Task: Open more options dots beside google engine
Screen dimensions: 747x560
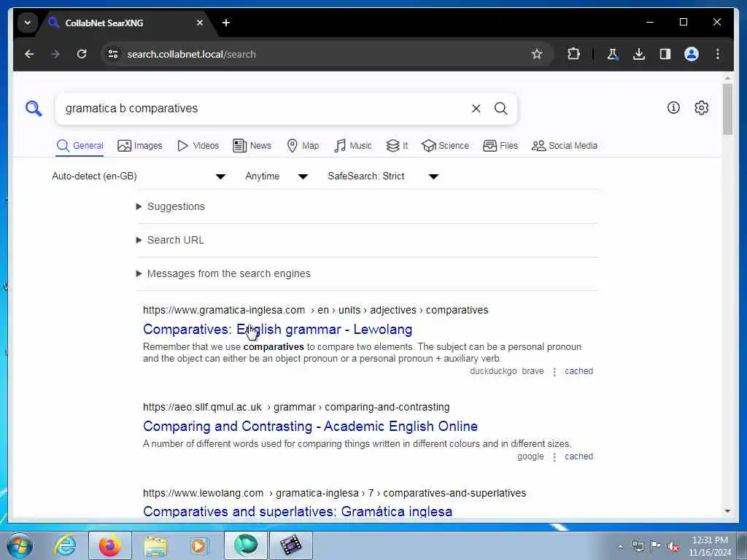Action: point(554,457)
